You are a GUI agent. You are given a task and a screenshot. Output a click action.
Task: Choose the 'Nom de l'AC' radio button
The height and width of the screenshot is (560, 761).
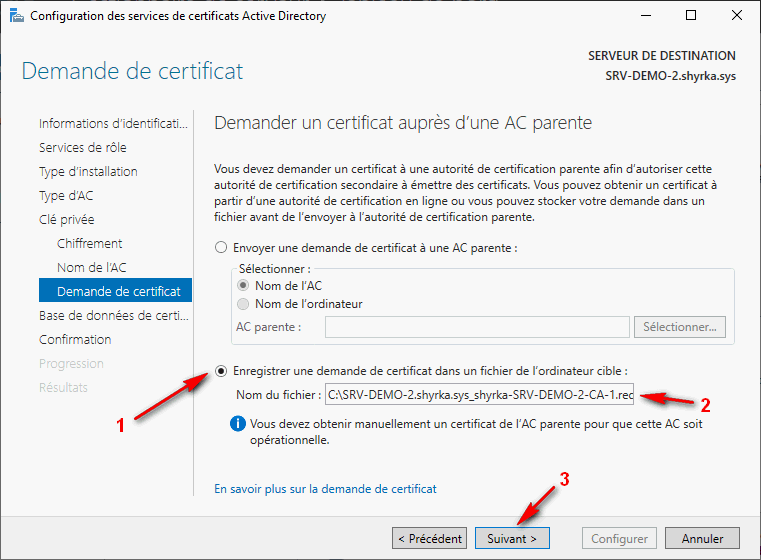pos(242,286)
